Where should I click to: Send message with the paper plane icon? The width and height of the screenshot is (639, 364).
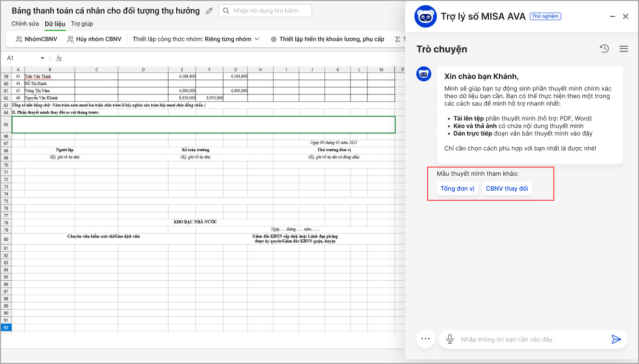[x=616, y=339]
